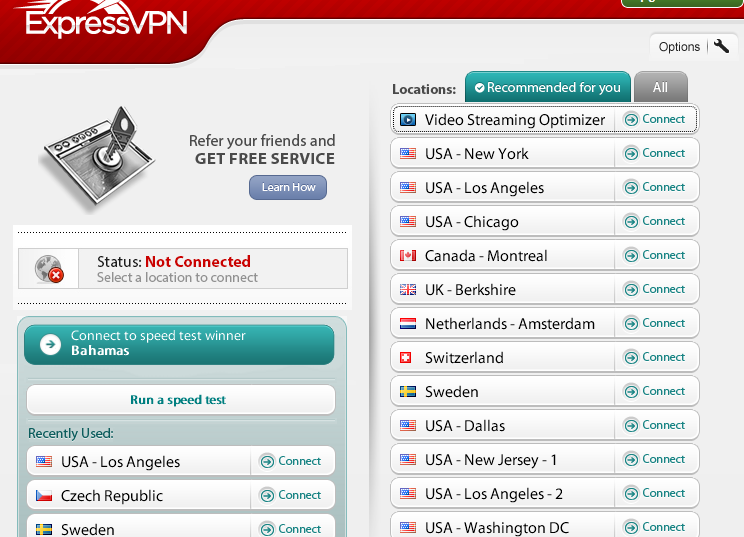Click arrow icon on speed test winner button
The image size is (744, 537).
coord(50,345)
